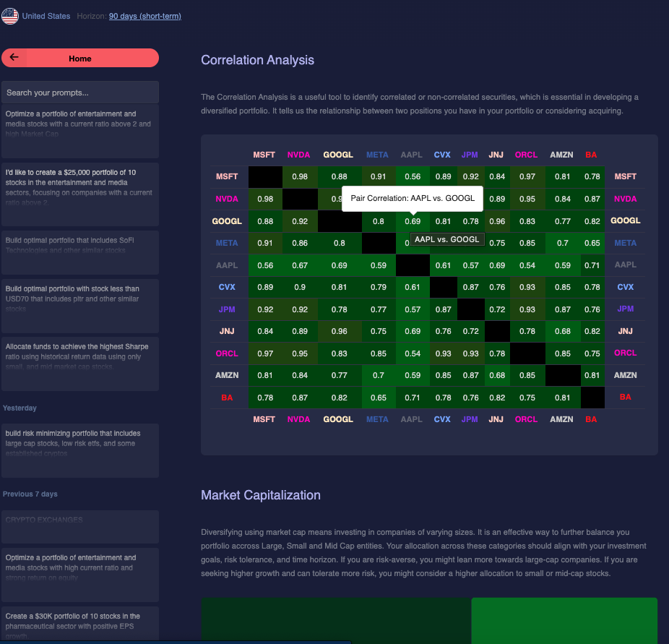Open the highest Sharpe ratio allocation prompt

[x=80, y=364]
